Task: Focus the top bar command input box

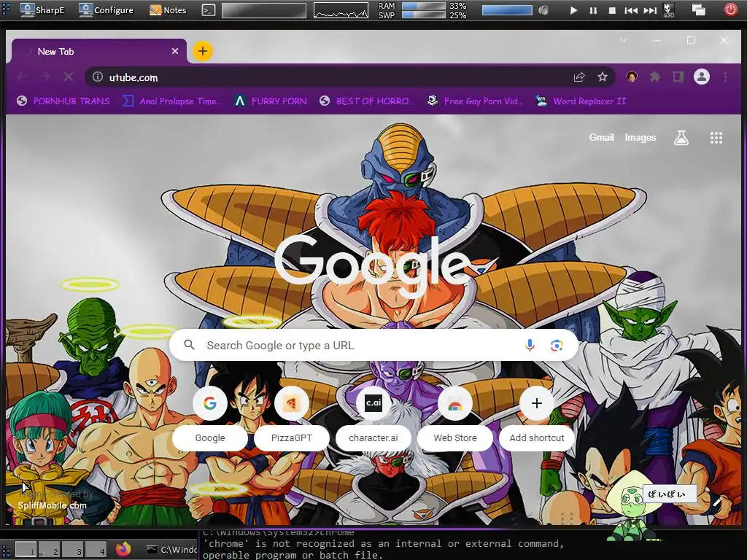Action: pos(264,10)
